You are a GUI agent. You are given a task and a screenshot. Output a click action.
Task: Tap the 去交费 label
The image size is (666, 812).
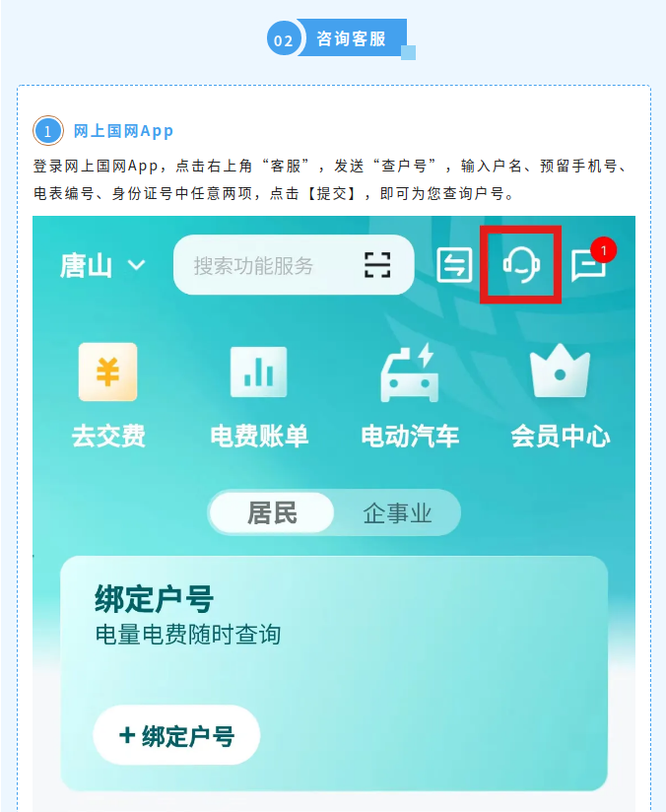point(108,436)
